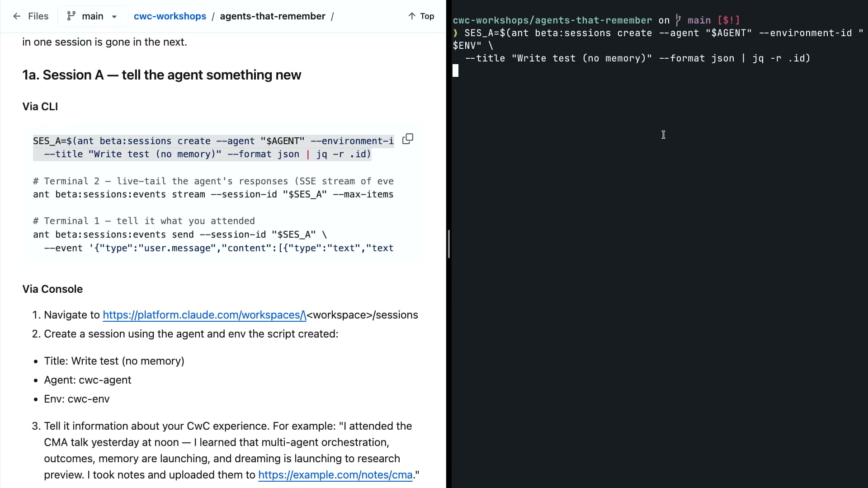Viewport: 868px width, 488px height.
Task: Click inside the terminal at the cursor
Action: coord(455,71)
